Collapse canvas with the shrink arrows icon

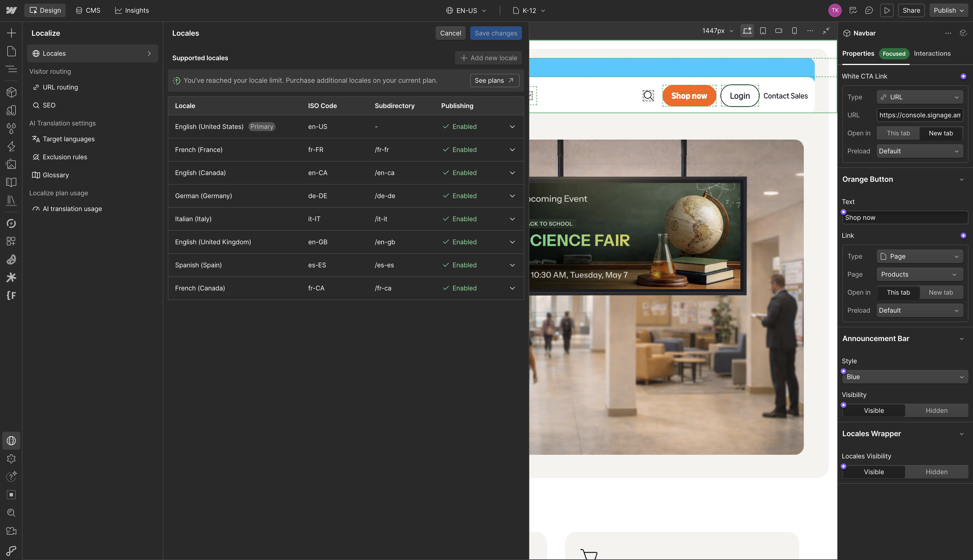coord(826,31)
